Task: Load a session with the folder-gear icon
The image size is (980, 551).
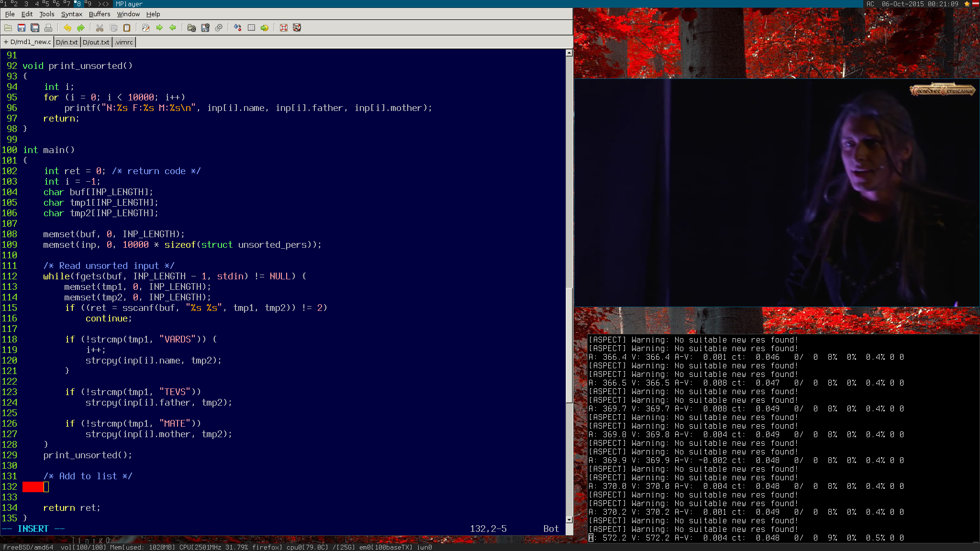Action: pos(191,28)
